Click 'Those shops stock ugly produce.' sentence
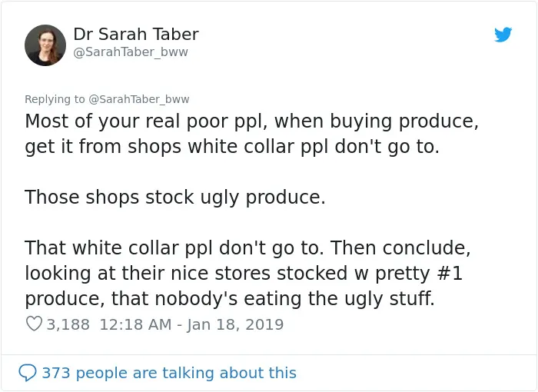 click(175, 198)
